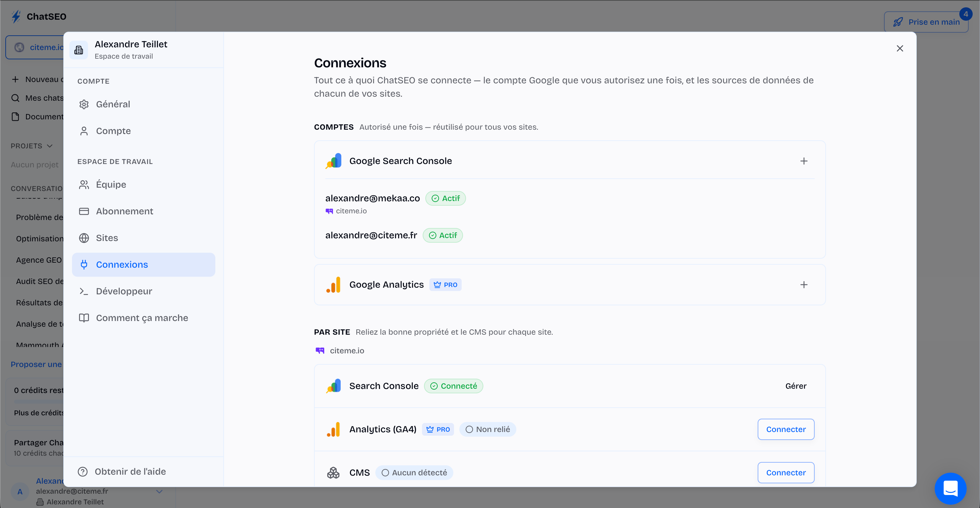Open the citeme.io site selector
Viewport: 980px width, 508px height.
[35, 47]
